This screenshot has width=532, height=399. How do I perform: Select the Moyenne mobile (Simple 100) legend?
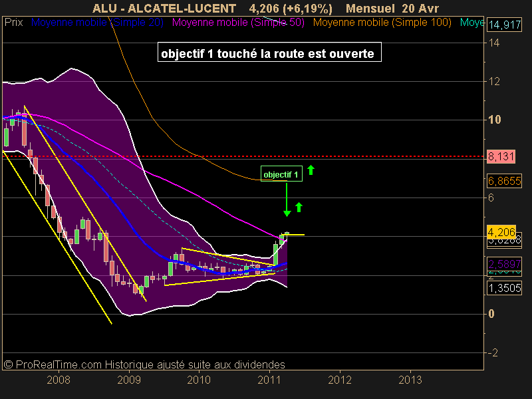(382, 23)
